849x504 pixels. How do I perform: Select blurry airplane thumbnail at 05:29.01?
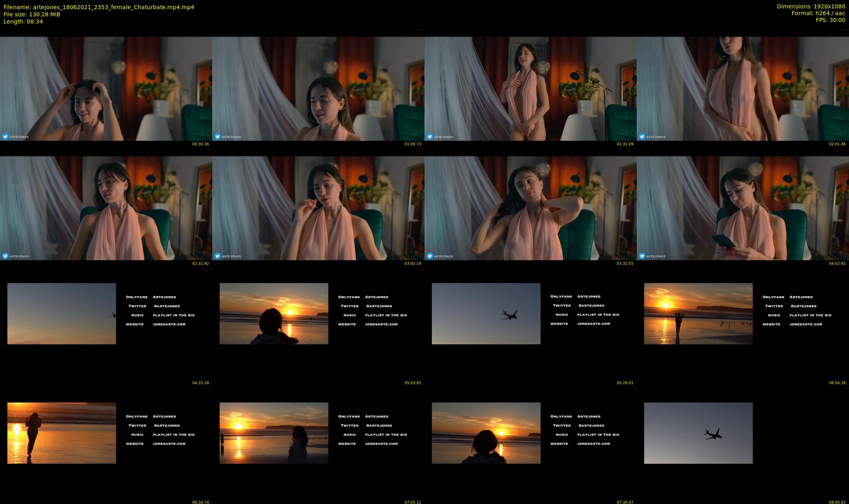point(486,313)
